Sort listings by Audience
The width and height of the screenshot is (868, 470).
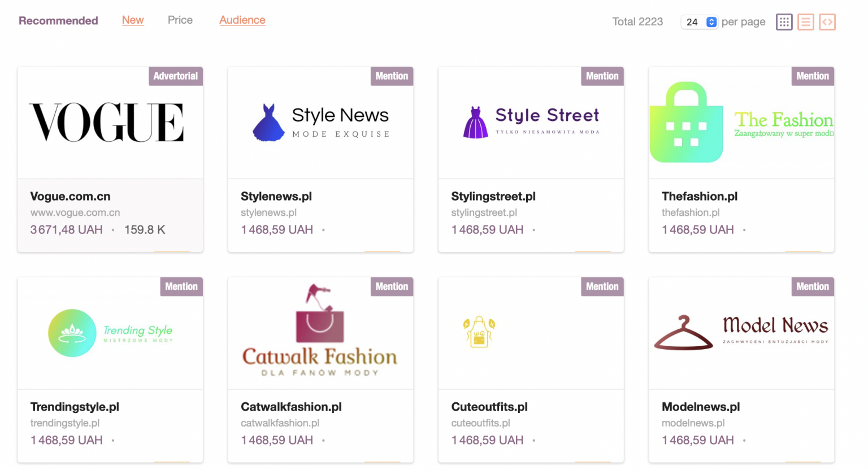point(242,20)
